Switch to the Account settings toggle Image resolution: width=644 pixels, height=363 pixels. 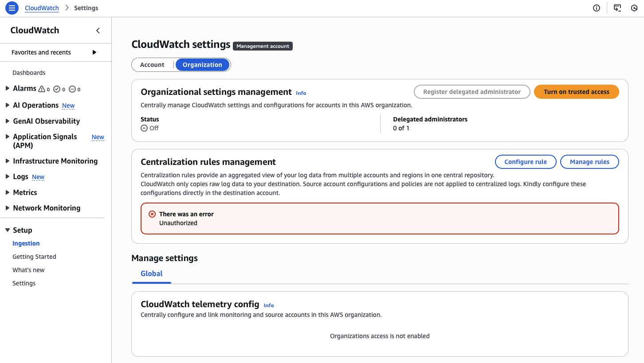coord(152,65)
